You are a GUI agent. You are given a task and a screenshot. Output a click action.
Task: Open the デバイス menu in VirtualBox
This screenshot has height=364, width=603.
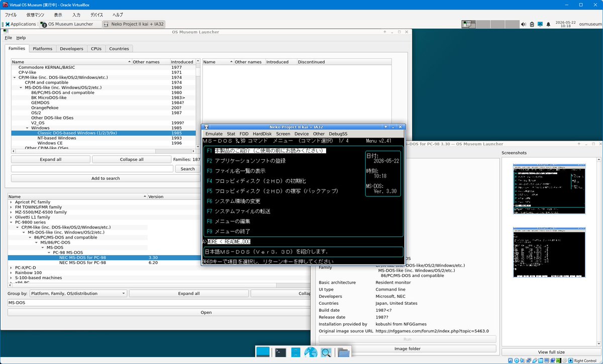tap(96, 15)
